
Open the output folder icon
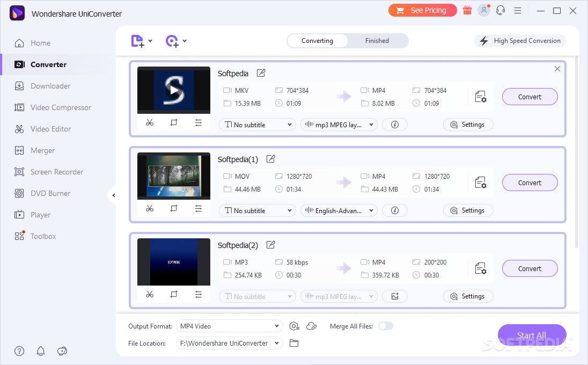[x=294, y=343]
